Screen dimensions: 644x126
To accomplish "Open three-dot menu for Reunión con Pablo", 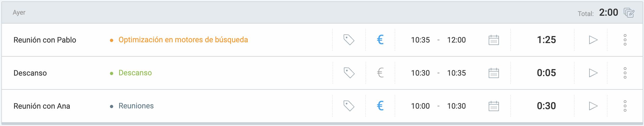I will 625,40.
